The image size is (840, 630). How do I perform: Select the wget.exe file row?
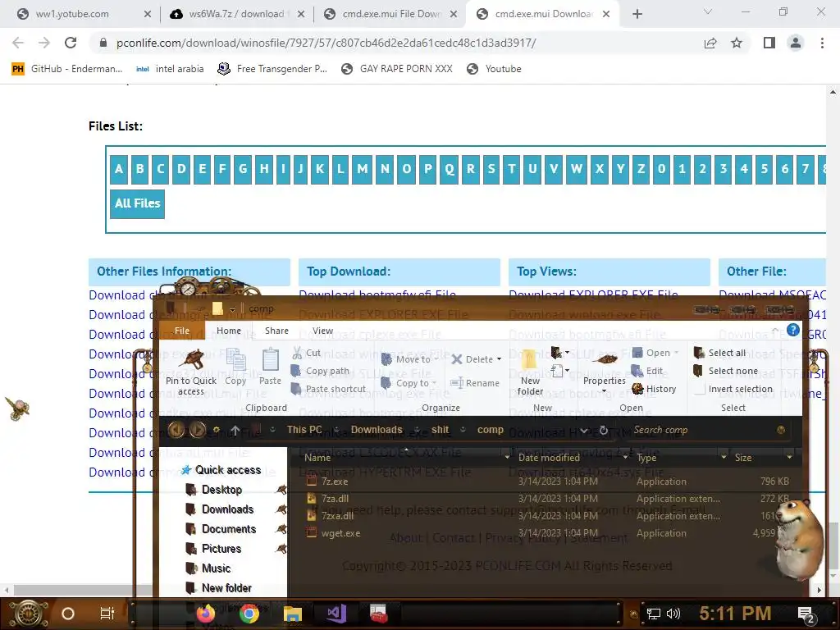tap(547, 533)
